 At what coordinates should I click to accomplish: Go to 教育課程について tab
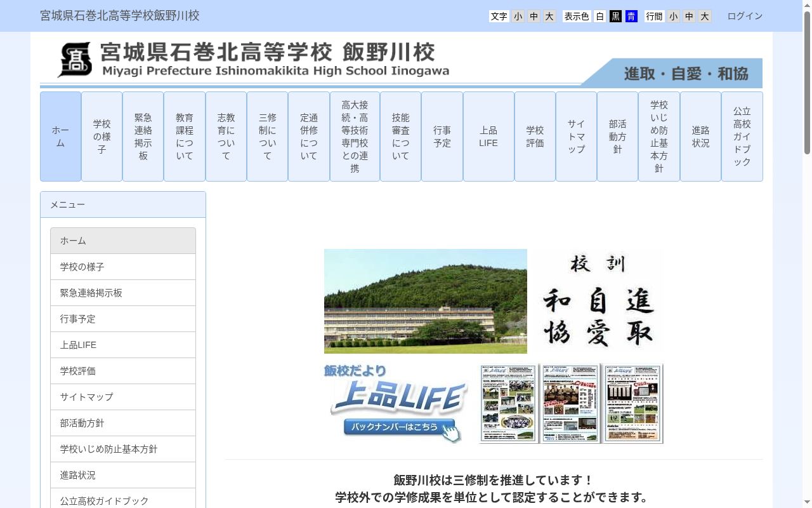coord(185,137)
